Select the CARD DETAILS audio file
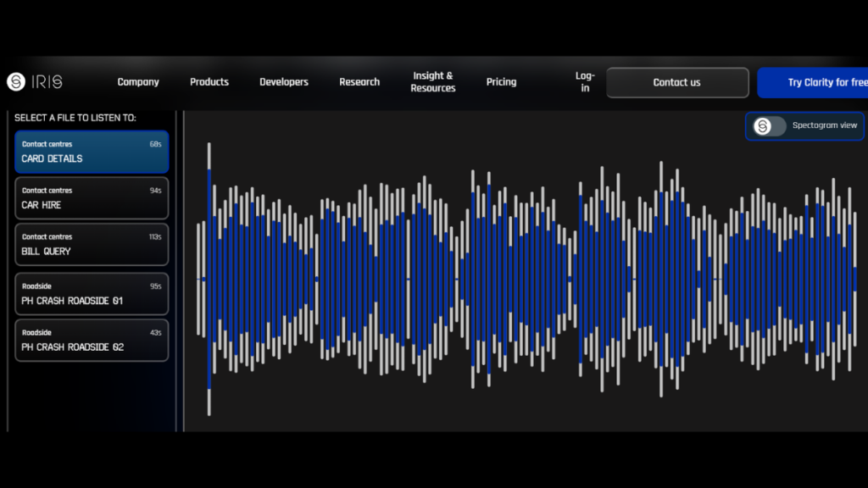This screenshot has width=868, height=488. pyautogui.click(x=91, y=152)
